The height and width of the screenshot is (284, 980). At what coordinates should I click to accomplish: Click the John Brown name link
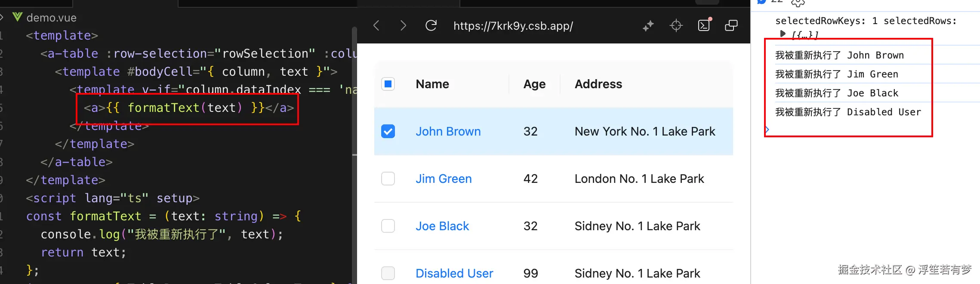point(448,131)
